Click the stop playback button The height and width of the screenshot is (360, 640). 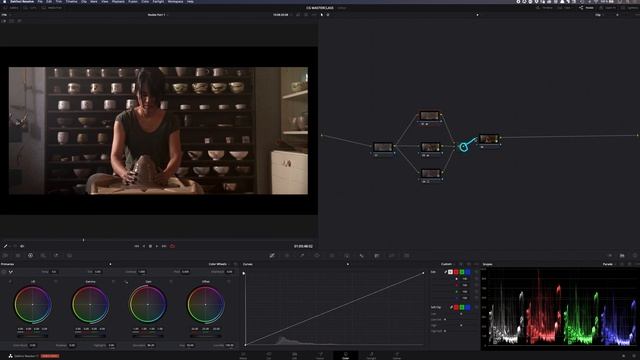click(x=150, y=246)
